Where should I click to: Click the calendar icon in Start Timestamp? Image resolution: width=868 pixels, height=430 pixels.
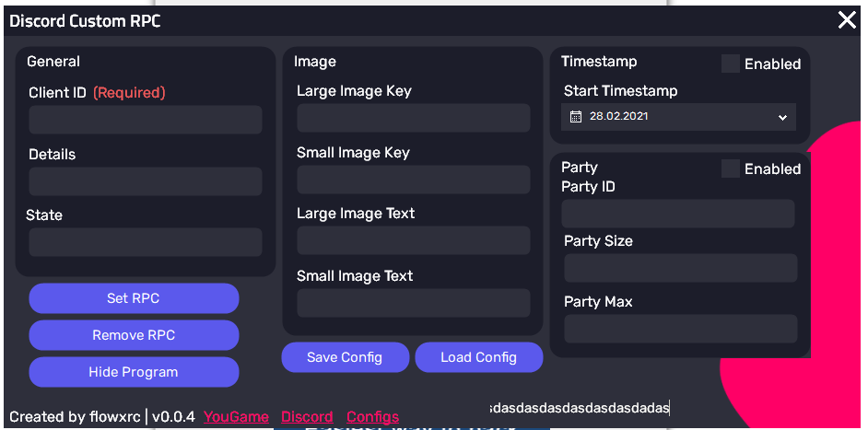coord(576,117)
